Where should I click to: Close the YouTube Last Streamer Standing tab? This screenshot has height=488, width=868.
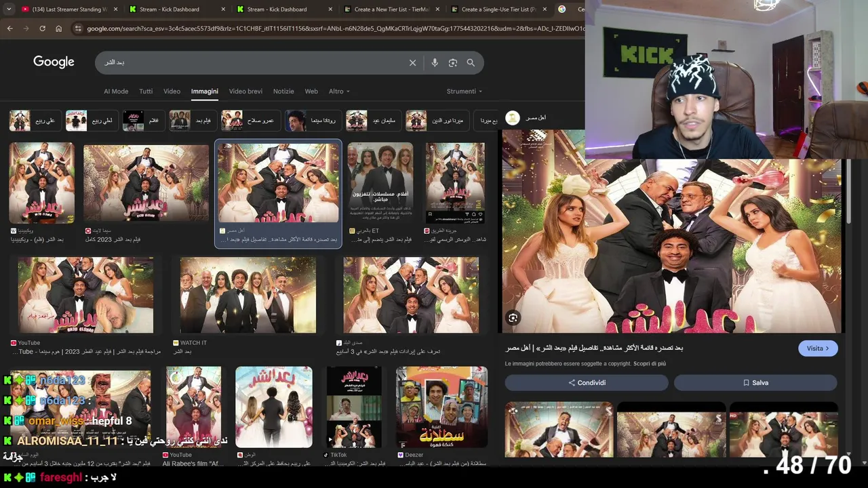(x=115, y=9)
